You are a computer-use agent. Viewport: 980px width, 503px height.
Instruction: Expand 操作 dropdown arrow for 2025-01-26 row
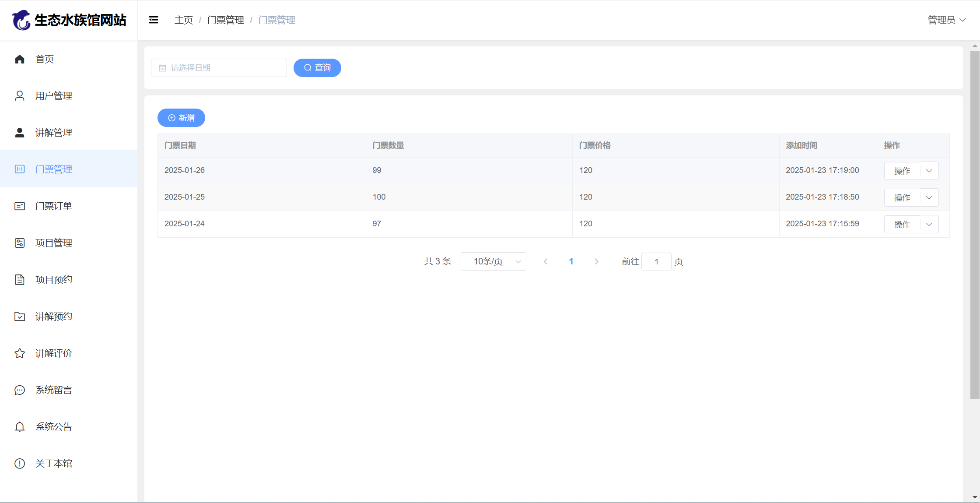click(x=929, y=171)
